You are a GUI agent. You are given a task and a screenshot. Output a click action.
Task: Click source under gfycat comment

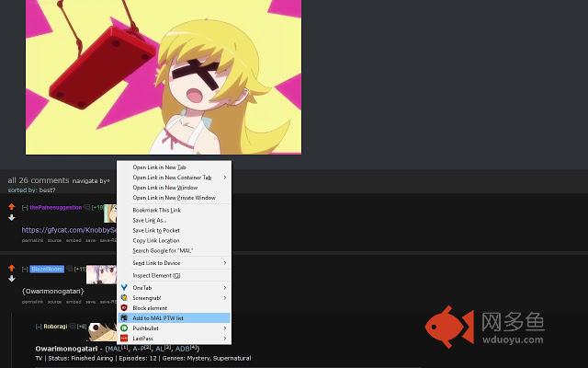click(54, 240)
